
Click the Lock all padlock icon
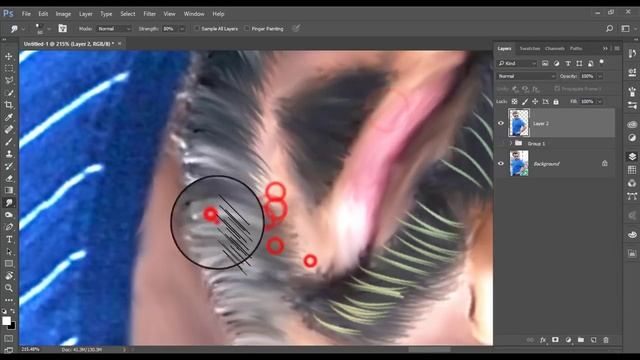click(x=556, y=102)
